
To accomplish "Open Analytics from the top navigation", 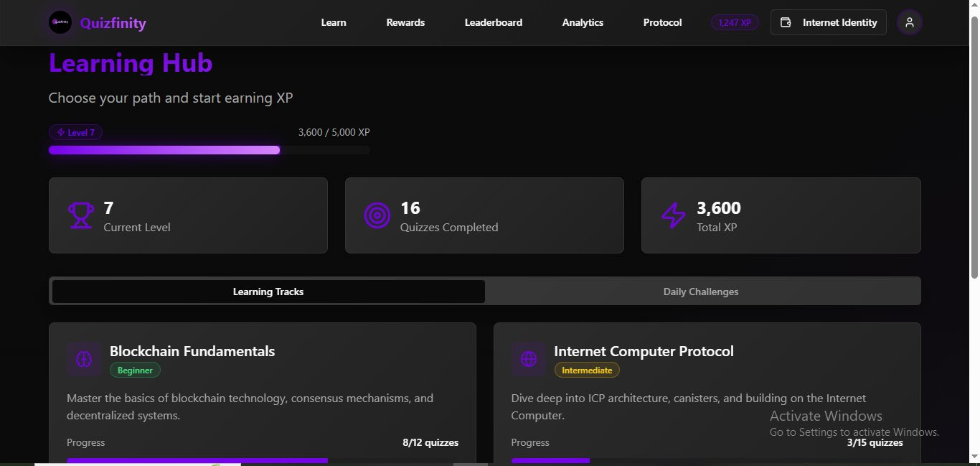I will 583,22.
